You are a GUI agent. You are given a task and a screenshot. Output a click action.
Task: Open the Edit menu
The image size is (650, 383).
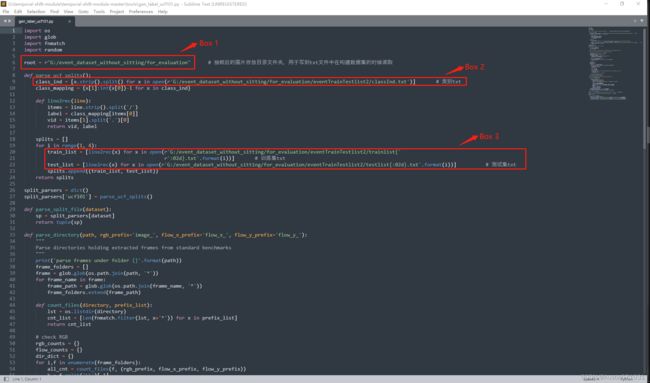coord(18,12)
